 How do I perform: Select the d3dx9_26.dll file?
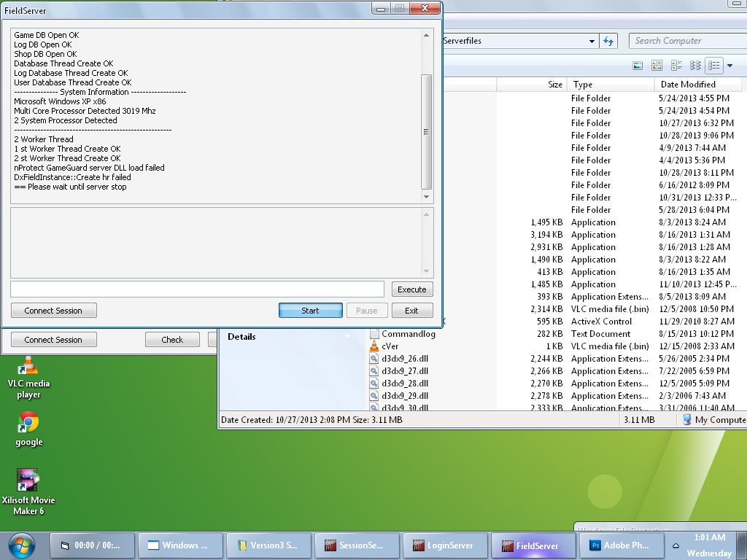403,359
